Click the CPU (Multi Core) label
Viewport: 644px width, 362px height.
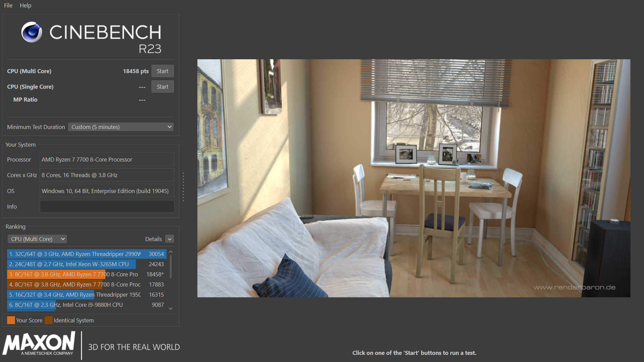[x=29, y=71]
